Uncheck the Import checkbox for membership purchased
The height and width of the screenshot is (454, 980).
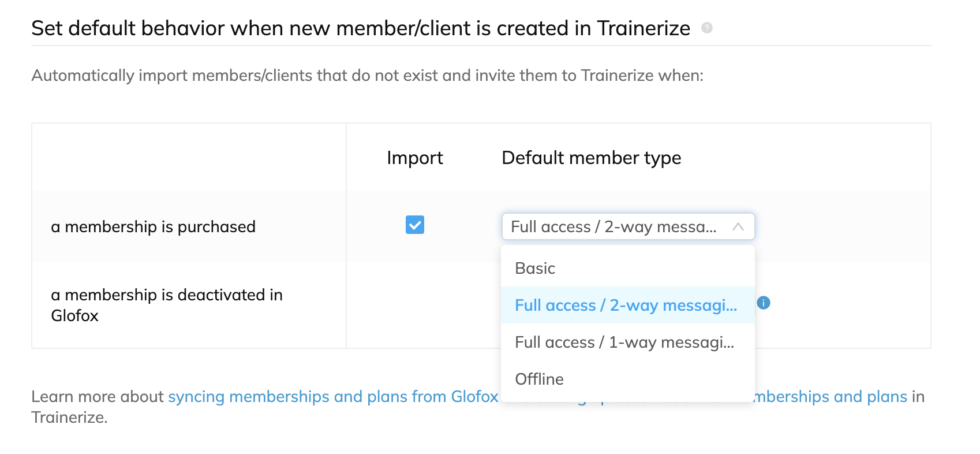click(x=415, y=225)
